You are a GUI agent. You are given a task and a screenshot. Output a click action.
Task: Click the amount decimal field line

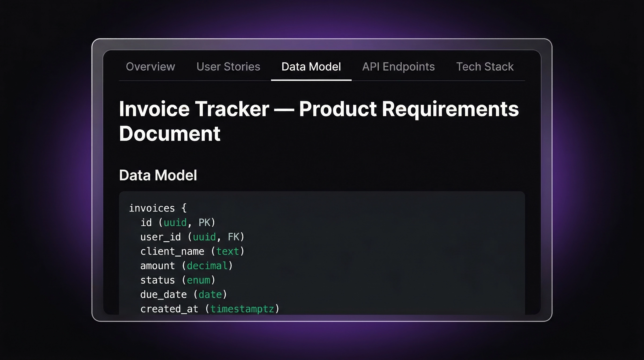(186, 266)
